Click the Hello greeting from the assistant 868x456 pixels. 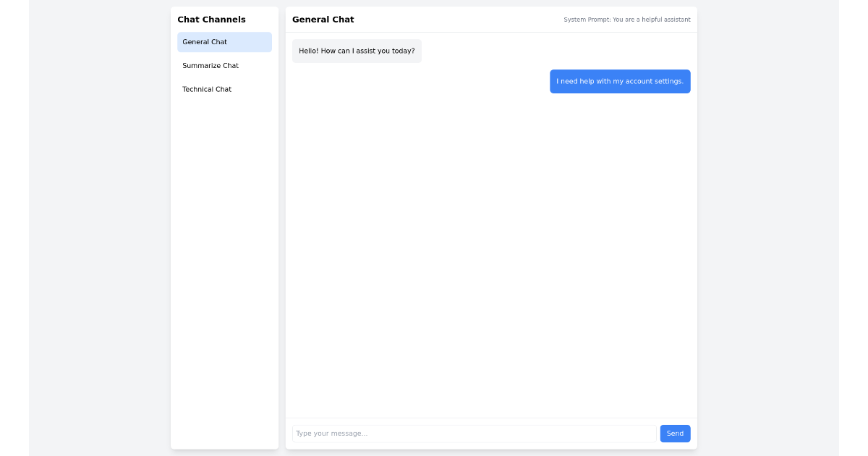point(357,51)
